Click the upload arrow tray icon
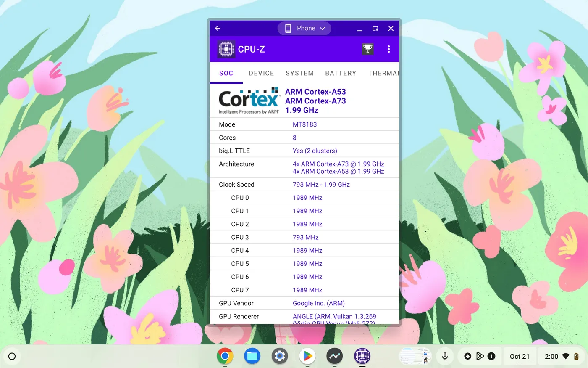This screenshot has width=588, height=368. point(467,357)
